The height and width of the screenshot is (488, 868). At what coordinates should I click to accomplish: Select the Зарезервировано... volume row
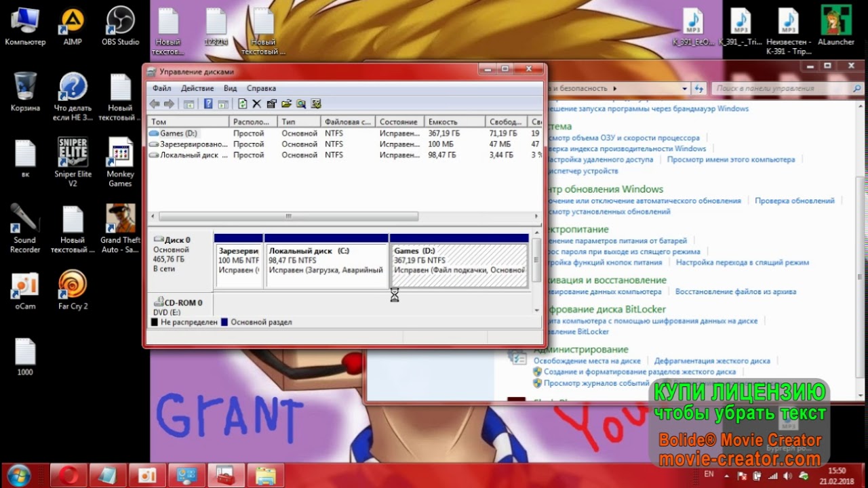[345, 144]
